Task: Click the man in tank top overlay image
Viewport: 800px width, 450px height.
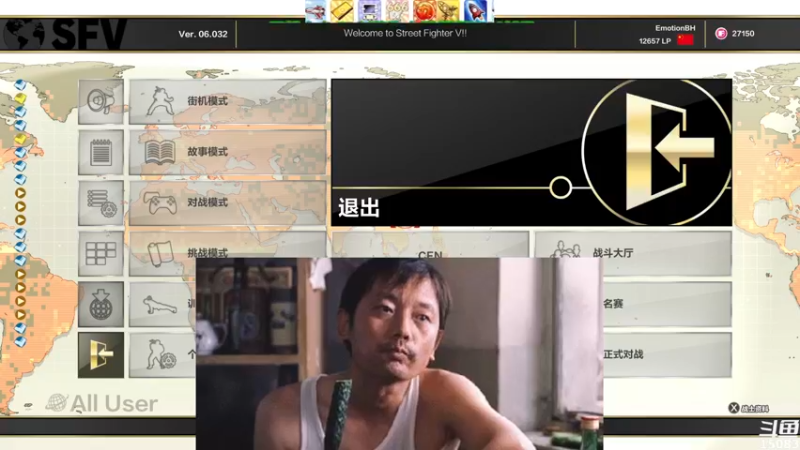Action: pos(399,354)
